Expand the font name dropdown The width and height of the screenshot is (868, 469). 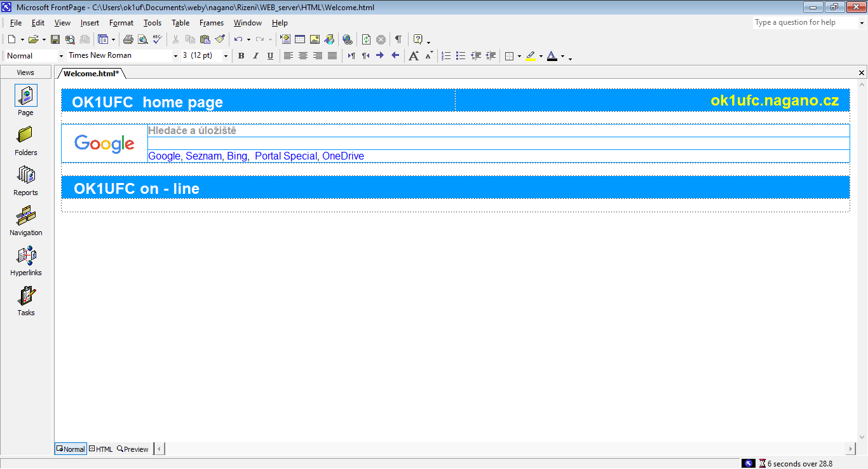coord(175,56)
